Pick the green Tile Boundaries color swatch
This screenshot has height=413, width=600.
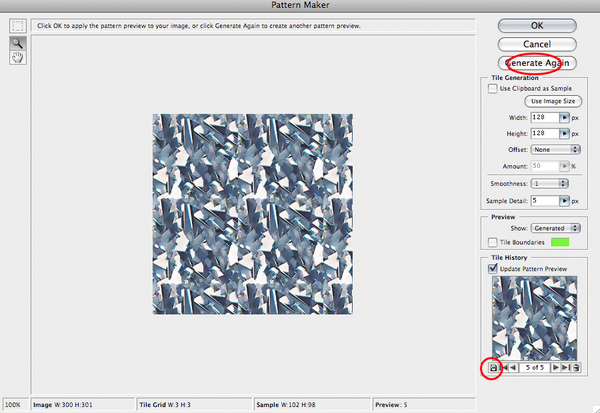click(x=560, y=242)
